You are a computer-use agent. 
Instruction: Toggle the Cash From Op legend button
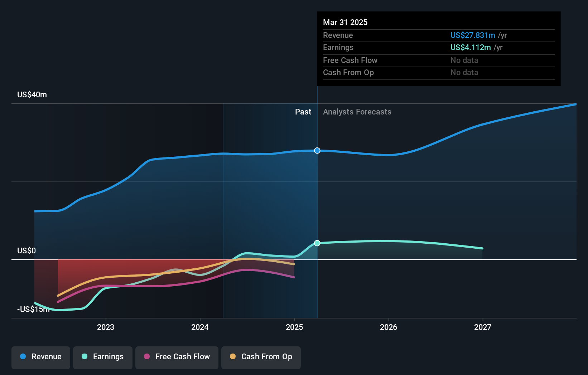coord(261,357)
